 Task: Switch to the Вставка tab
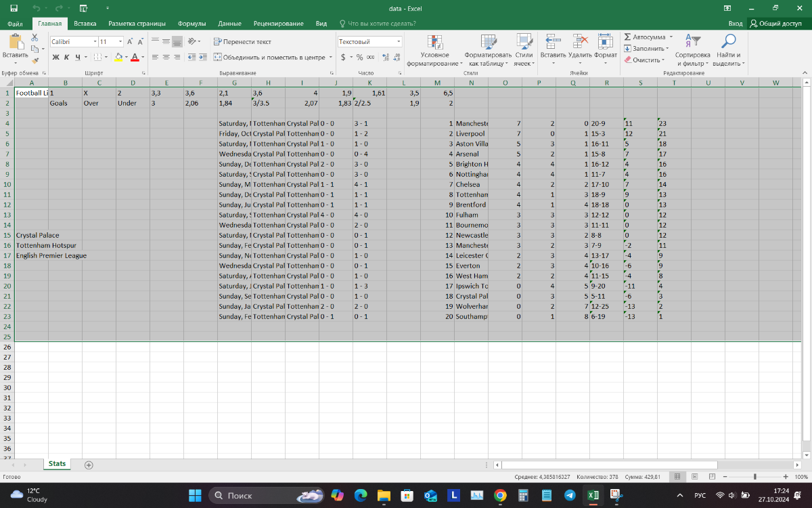click(85, 24)
